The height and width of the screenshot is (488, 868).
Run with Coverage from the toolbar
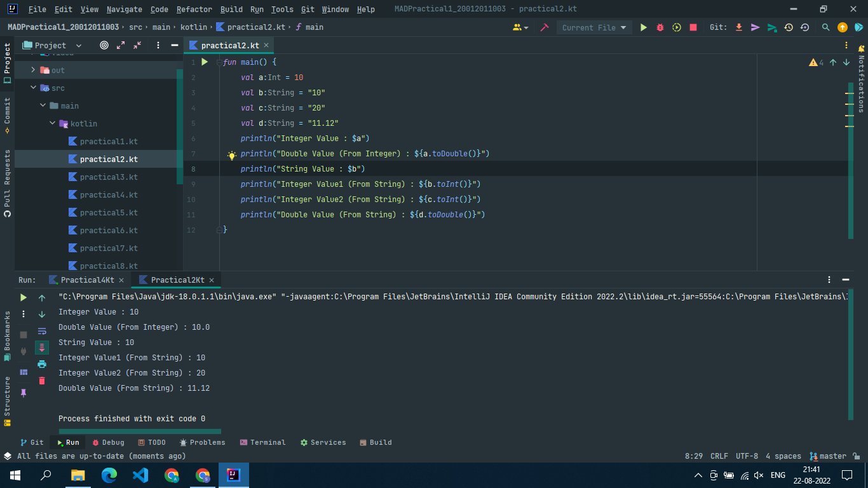pyautogui.click(x=677, y=27)
